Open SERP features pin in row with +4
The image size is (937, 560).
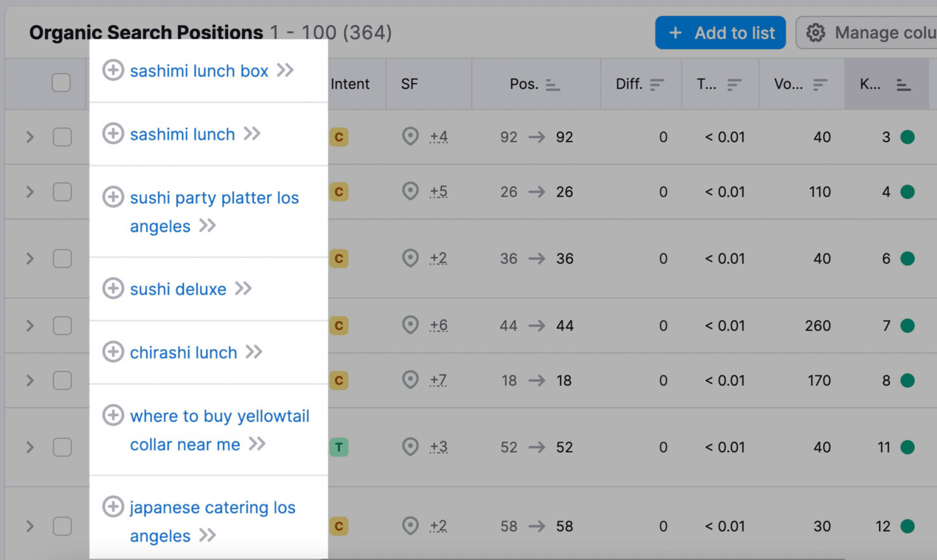click(410, 137)
